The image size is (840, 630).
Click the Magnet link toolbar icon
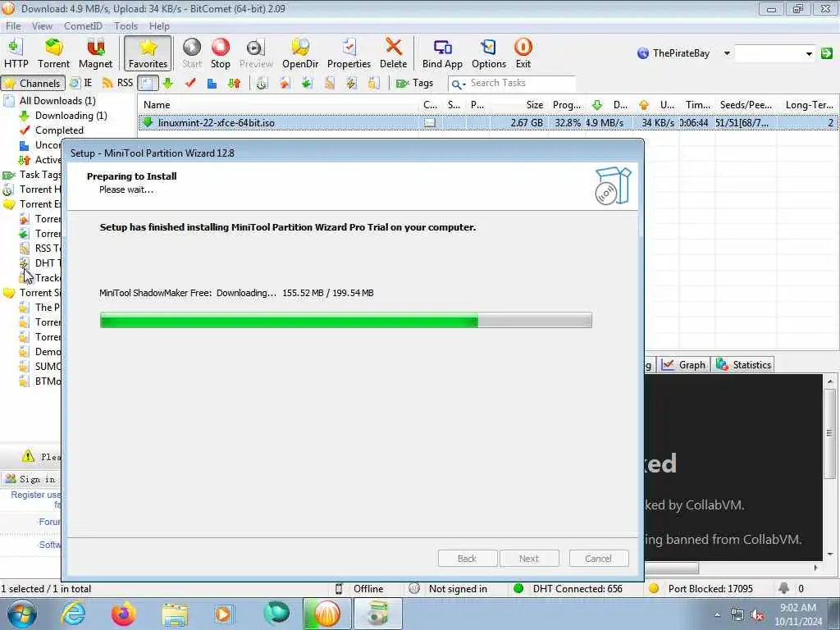95,53
